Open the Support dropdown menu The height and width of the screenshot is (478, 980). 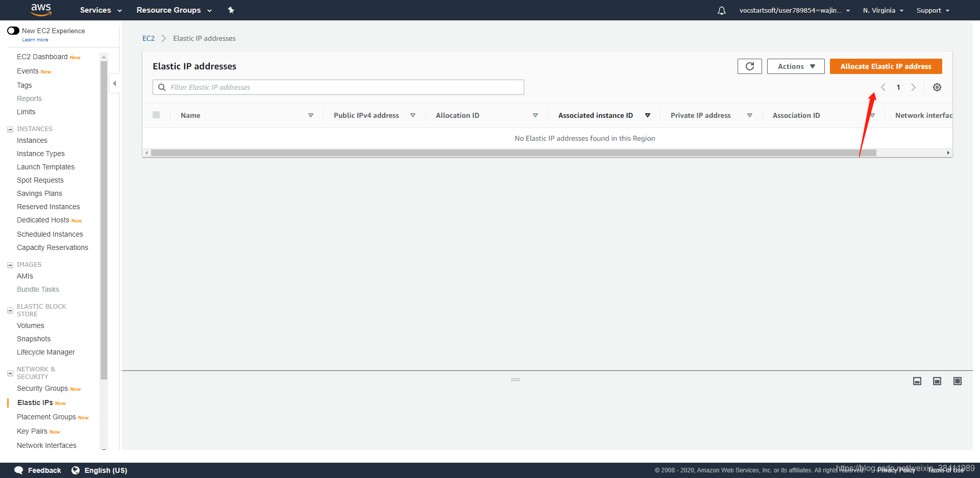933,10
